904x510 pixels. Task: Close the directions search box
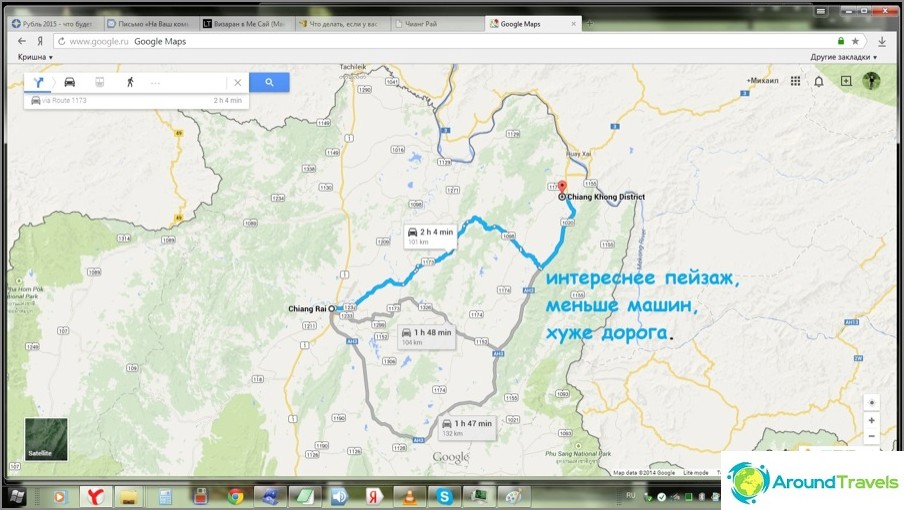(x=238, y=82)
